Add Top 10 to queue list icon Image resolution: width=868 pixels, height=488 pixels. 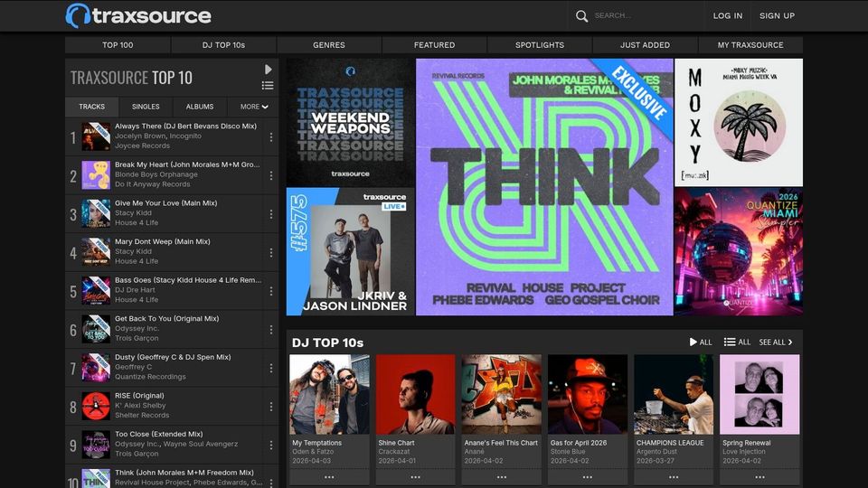point(268,85)
